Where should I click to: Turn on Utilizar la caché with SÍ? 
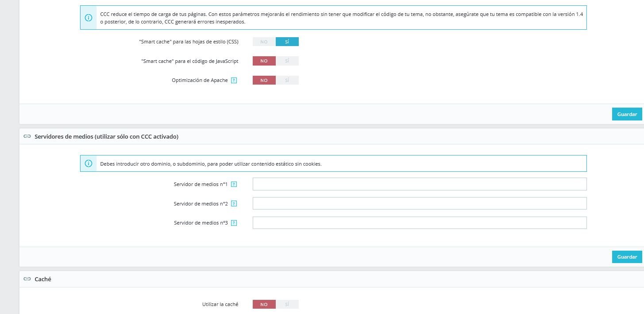point(287,304)
